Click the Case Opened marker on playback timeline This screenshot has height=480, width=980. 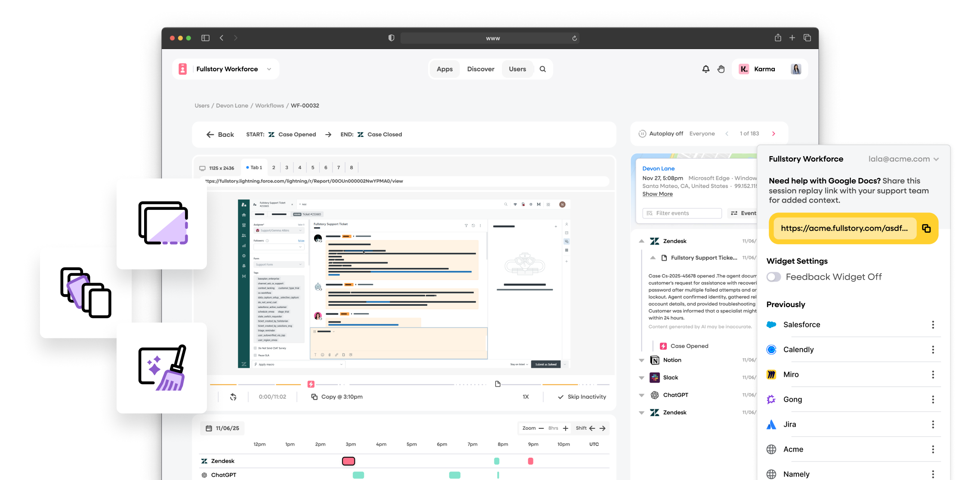click(x=311, y=384)
